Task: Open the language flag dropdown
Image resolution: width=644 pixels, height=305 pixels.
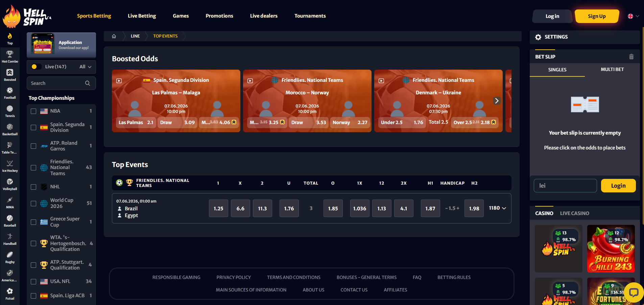Action: 633,16
